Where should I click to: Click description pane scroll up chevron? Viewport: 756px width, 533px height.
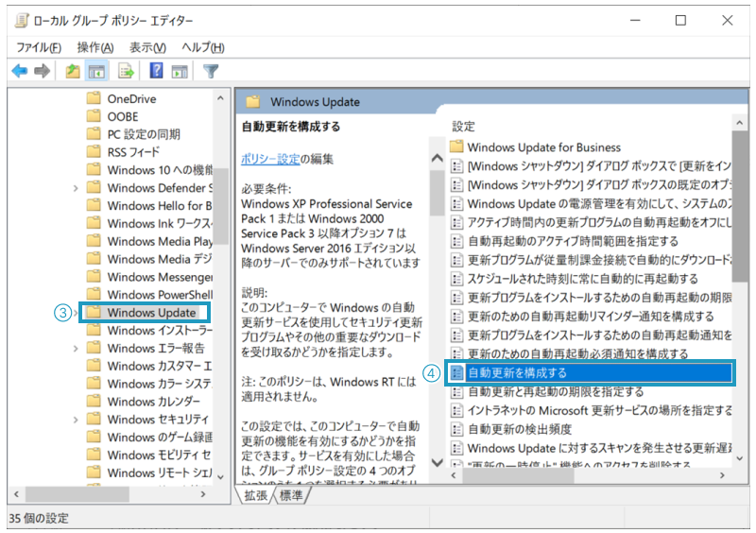[x=438, y=158]
